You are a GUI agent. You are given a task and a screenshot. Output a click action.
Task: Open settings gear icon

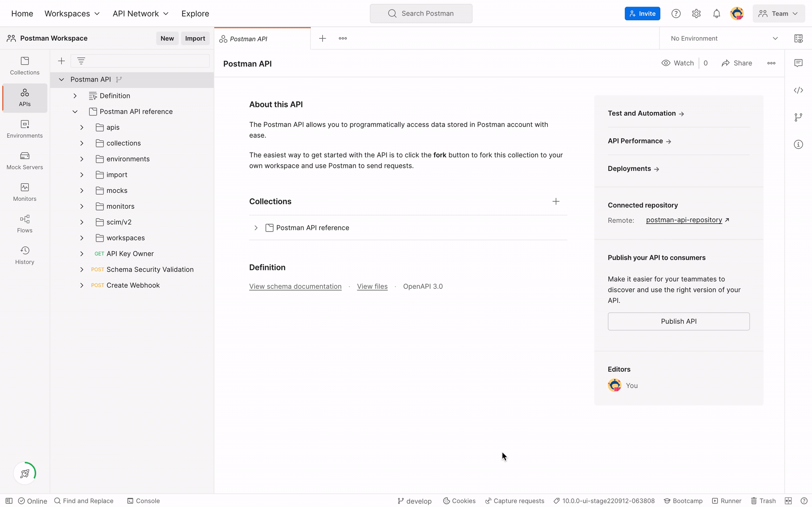tap(696, 13)
